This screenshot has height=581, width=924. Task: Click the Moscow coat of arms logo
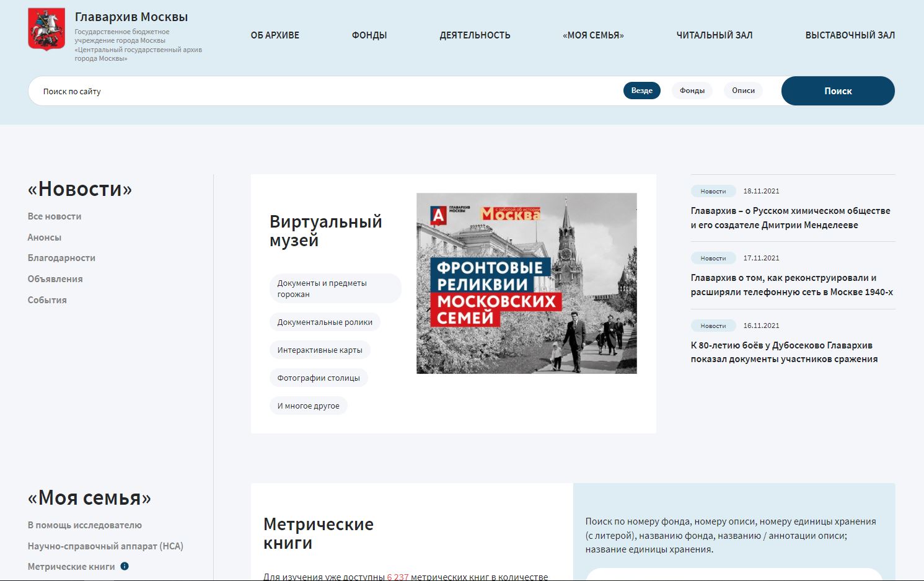pyautogui.click(x=46, y=29)
